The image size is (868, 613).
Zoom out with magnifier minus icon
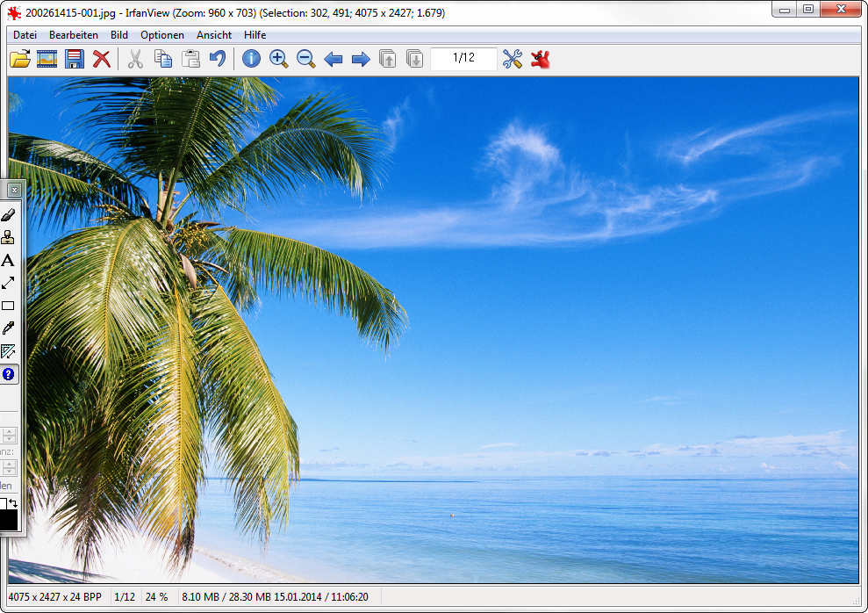coord(305,59)
